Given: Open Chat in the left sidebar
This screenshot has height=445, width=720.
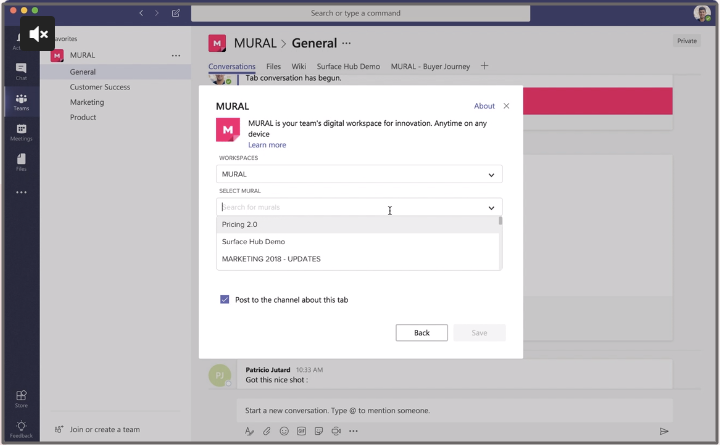Looking at the screenshot, I should pos(21,70).
